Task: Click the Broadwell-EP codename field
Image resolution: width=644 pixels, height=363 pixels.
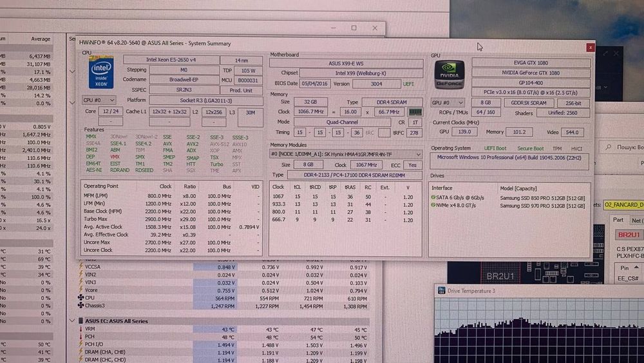Action: pyautogui.click(x=184, y=80)
